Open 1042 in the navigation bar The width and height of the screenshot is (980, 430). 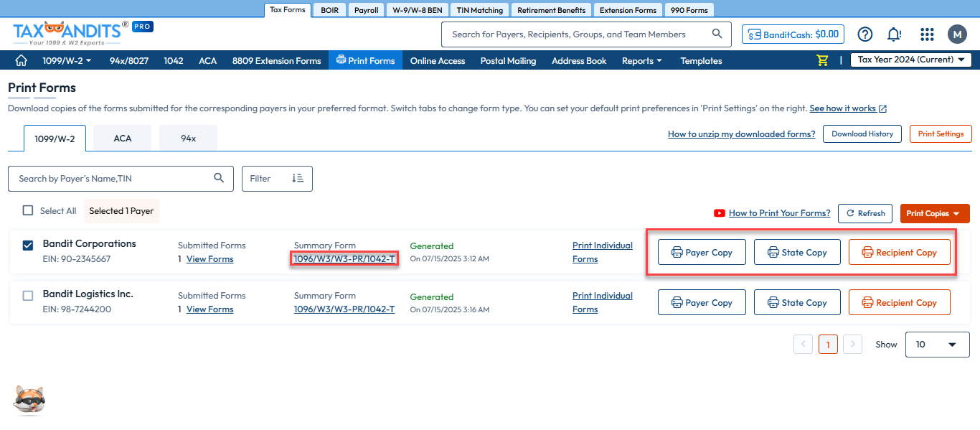(x=174, y=60)
